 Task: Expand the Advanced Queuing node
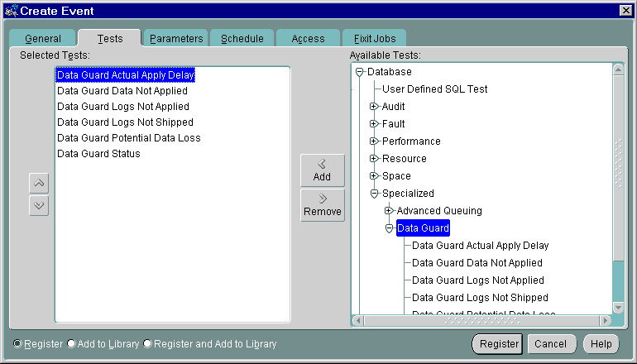pos(389,211)
